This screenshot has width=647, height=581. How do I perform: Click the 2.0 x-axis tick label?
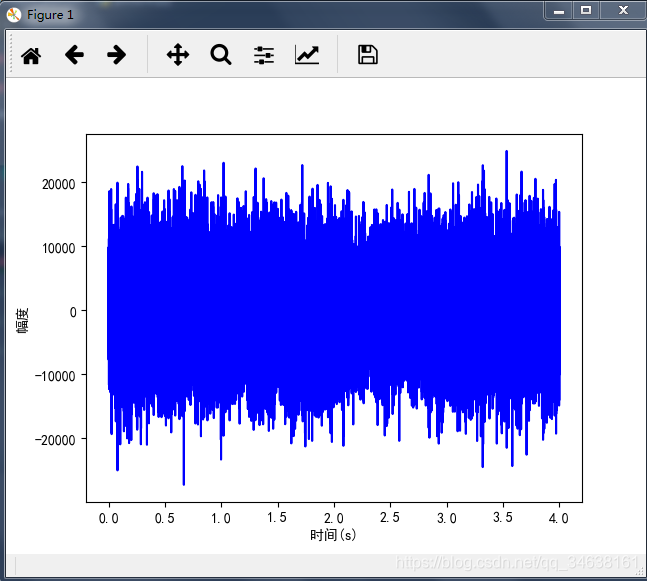click(x=334, y=518)
